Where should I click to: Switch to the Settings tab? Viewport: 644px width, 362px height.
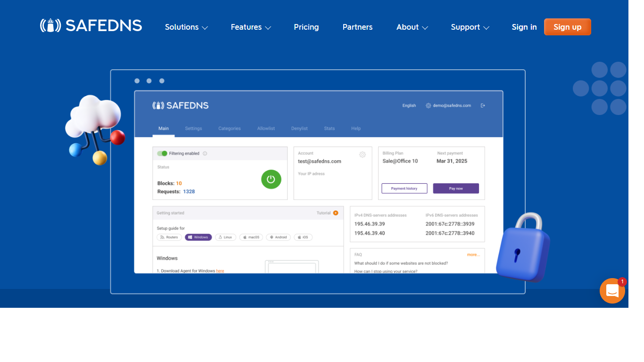(x=193, y=129)
